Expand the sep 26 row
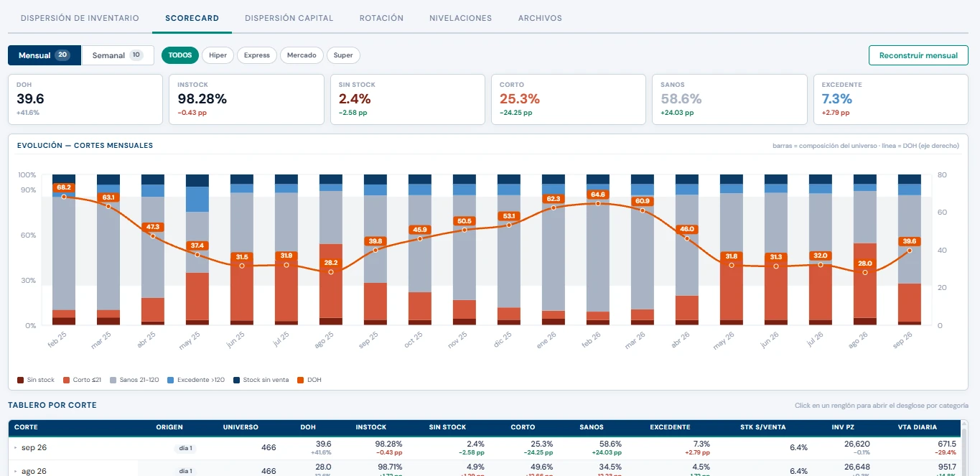Screen dimensions: 980x476 16,447
